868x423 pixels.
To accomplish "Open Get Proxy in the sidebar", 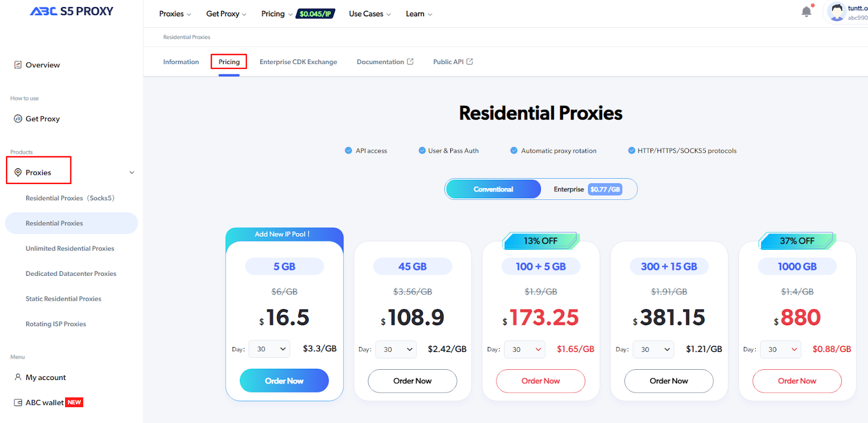I will (x=43, y=118).
